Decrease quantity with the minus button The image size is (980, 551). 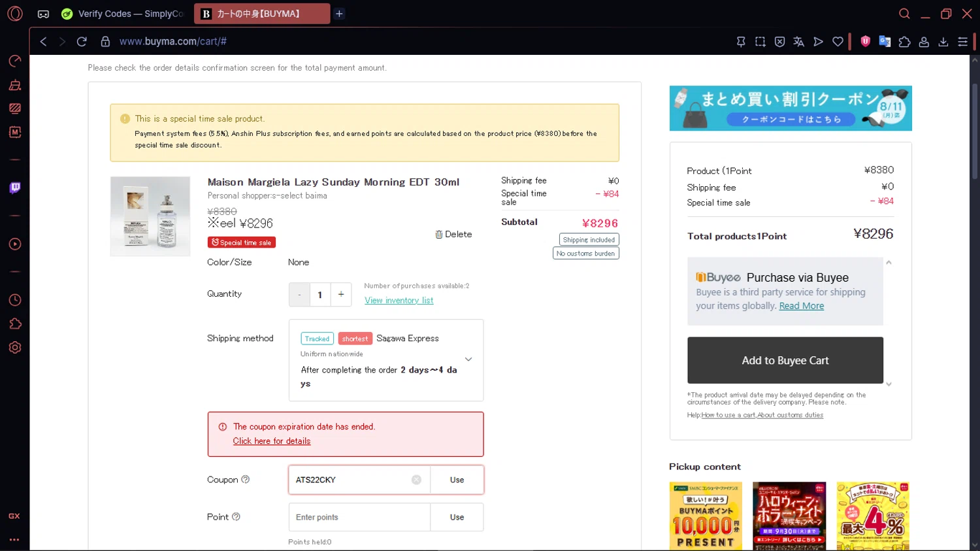coord(299,295)
